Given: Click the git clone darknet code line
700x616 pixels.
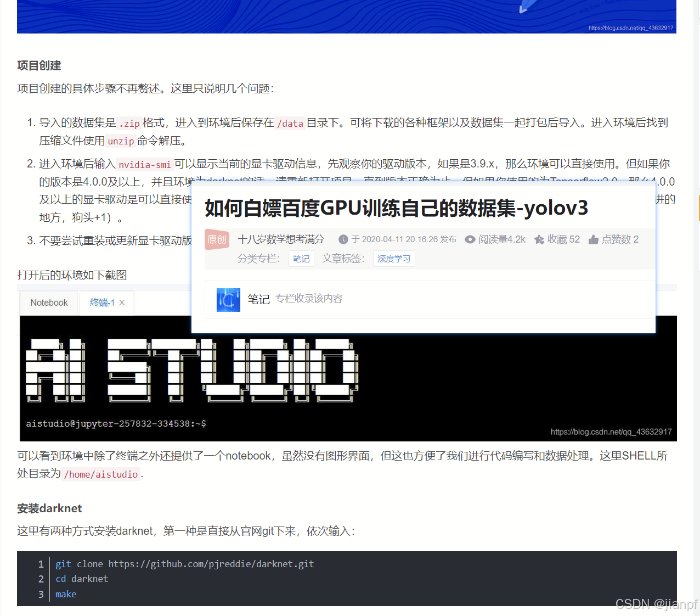Looking at the screenshot, I should point(184,564).
